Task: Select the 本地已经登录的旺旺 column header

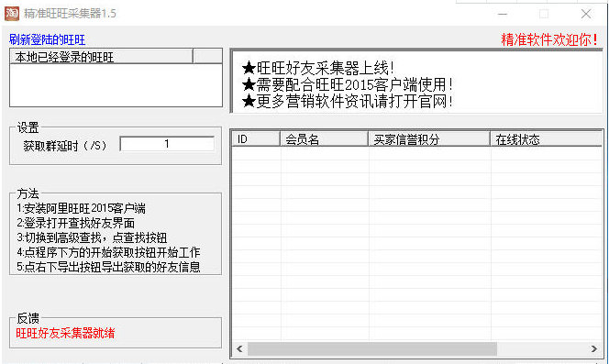Action: click(101, 57)
